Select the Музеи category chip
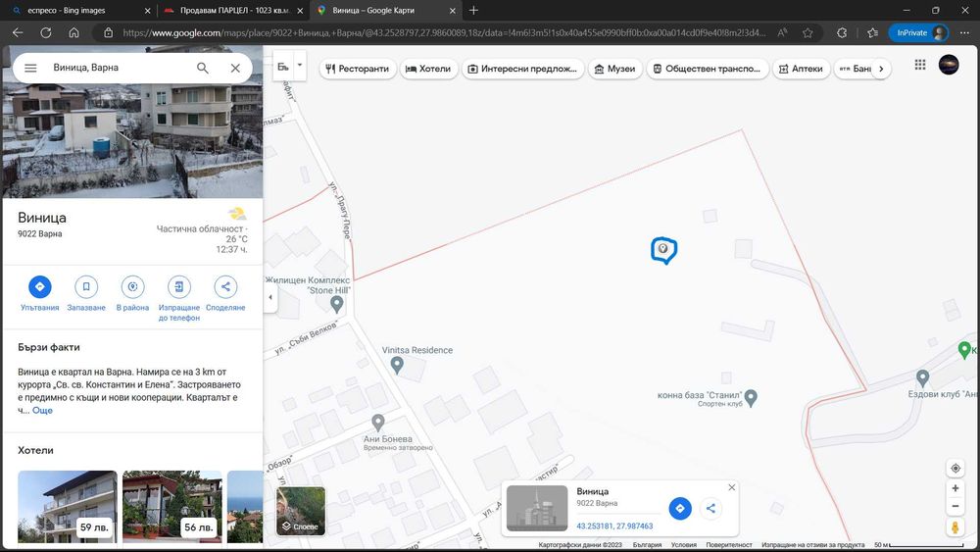Image resolution: width=980 pixels, height=552 pixels. 614,69
